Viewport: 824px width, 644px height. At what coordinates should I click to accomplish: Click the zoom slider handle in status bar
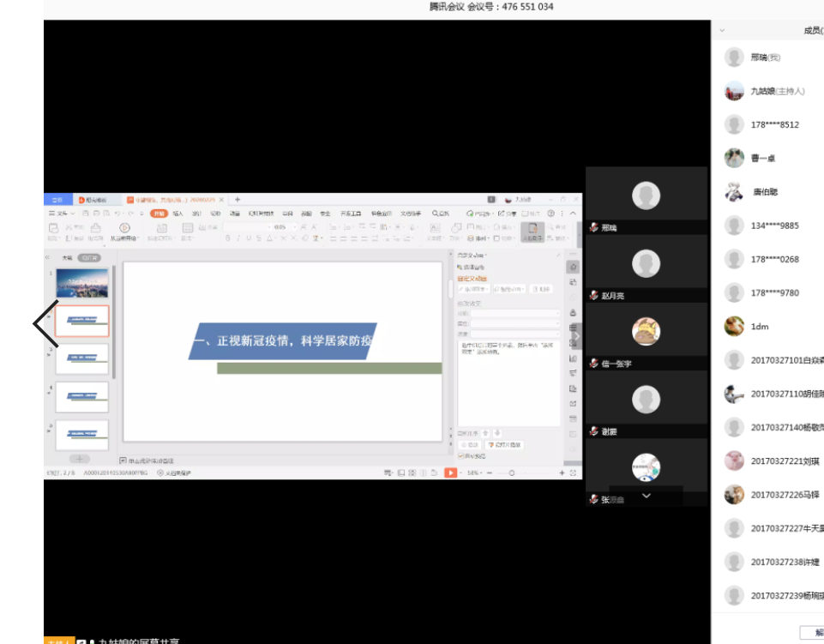(511, 472)
